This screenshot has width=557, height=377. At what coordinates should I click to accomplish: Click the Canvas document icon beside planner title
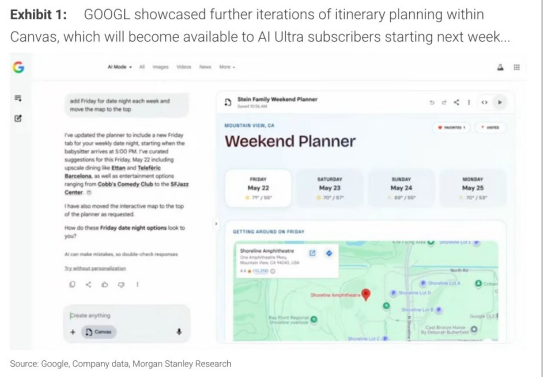coord(228,102)
